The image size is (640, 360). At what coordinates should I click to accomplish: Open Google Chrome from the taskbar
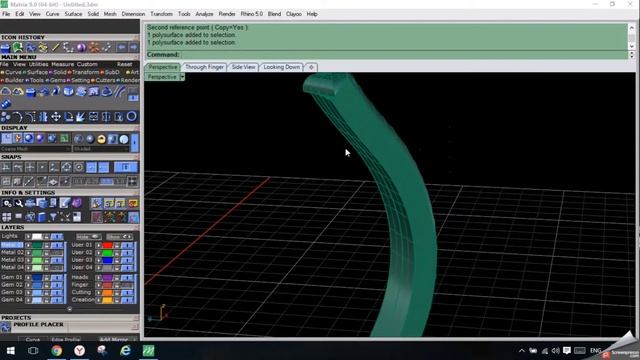(x=57, y=351)
